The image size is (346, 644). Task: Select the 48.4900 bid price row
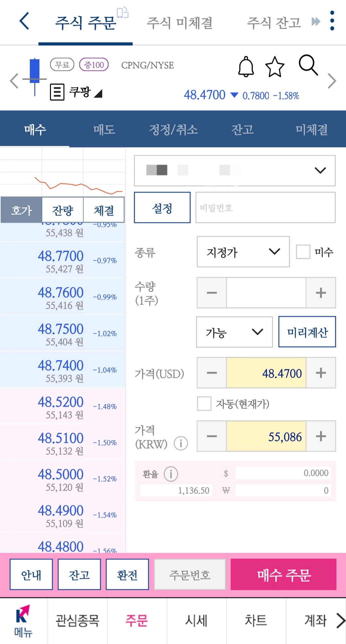coord(62,515)
